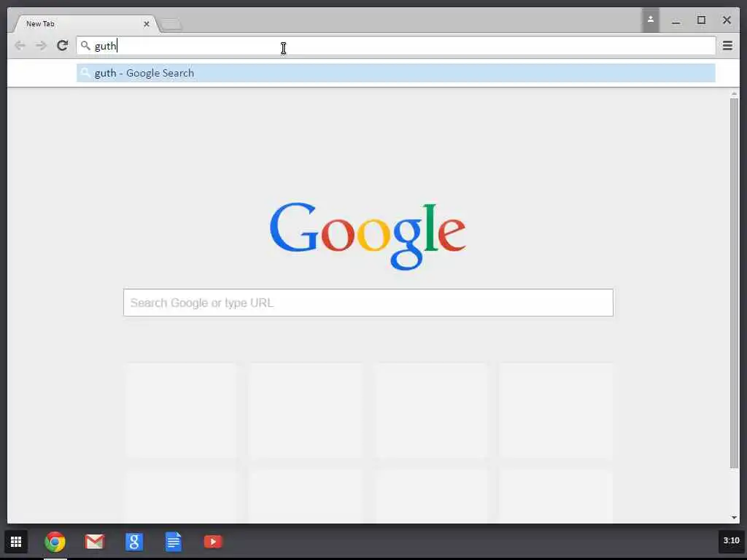Reload the current page
747x560 pixels.
[63, 46]
